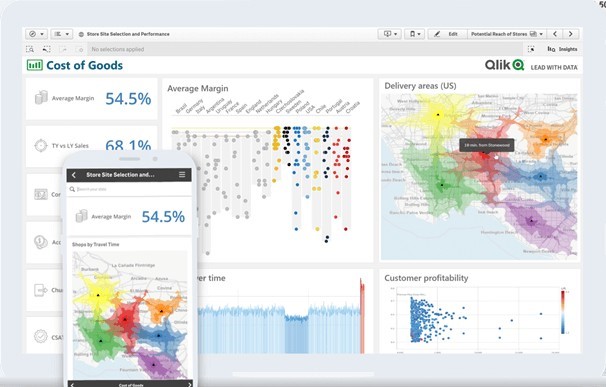Click the Store Site Selection and Performance title
The width and height of the screenshot is (606, 387).
coord(128,34)
